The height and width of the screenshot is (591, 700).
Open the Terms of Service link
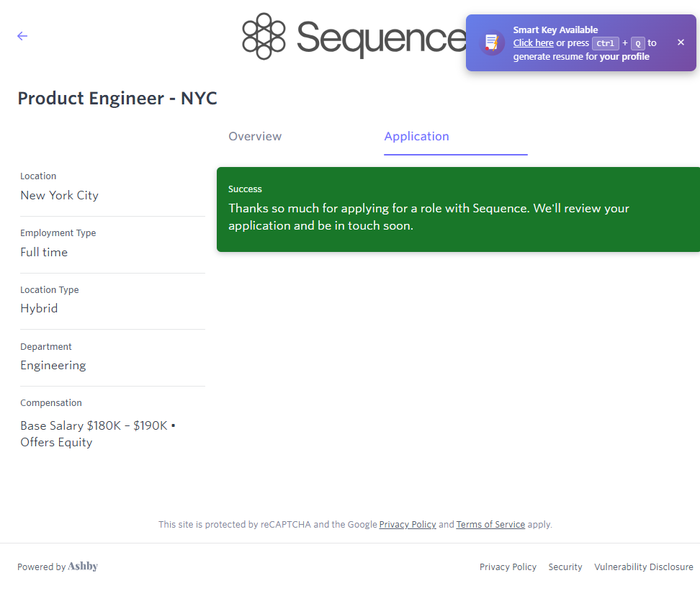490,525
